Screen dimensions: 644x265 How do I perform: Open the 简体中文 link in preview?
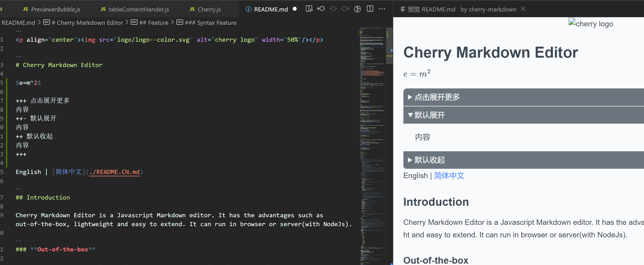click(x=448, y=176)
